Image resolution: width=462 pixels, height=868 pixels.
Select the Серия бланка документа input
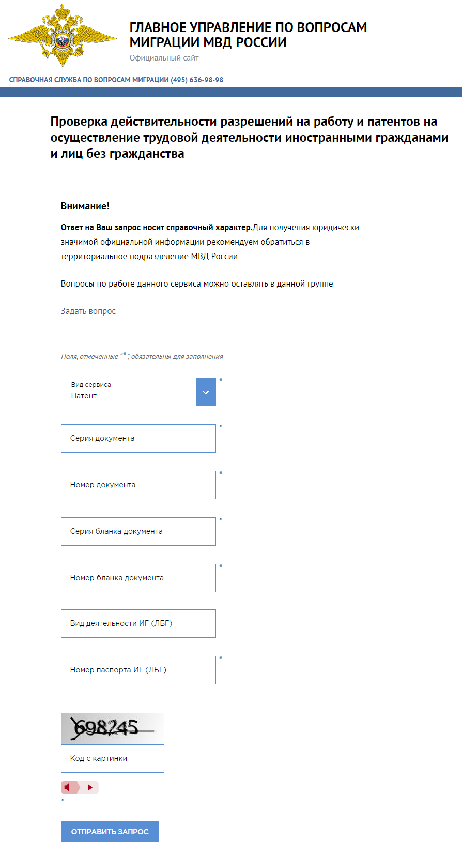(138, 532)
